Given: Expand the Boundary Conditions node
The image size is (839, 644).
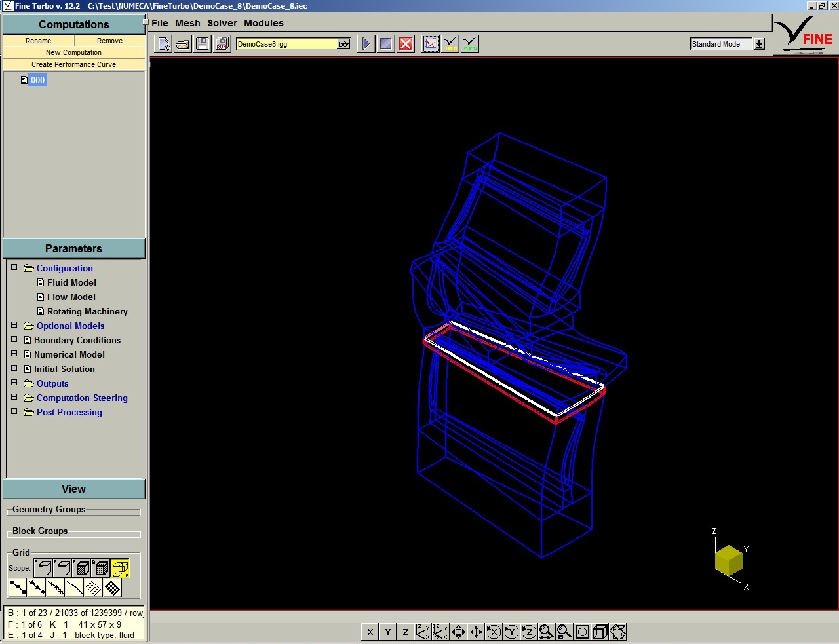Looking at the screenshot, I should [14, 339].
